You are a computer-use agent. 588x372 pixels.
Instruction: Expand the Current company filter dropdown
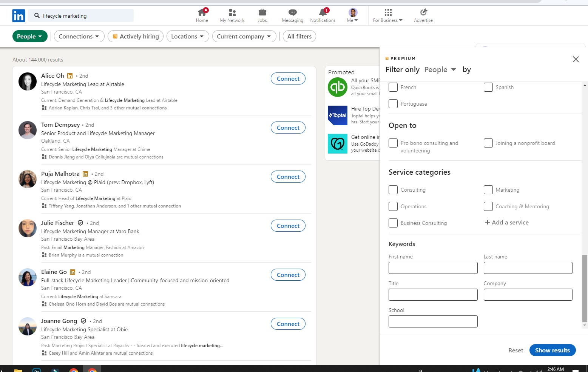click(x=244, y=36)
